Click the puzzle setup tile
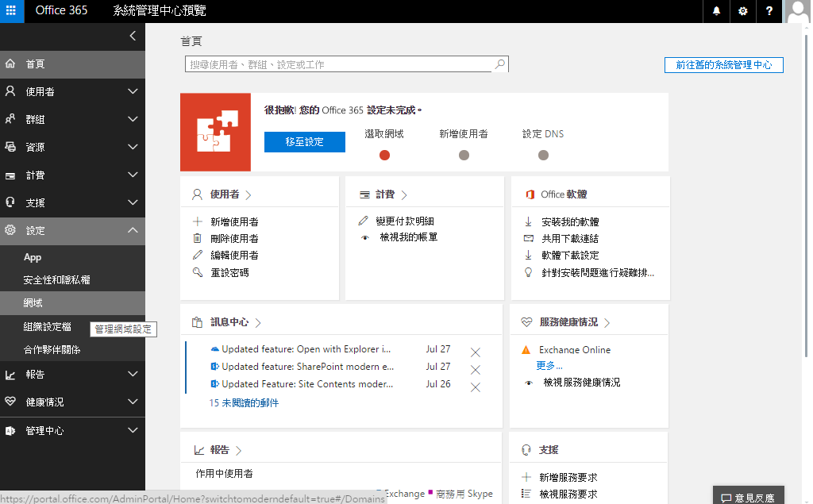 pos(216,133)
